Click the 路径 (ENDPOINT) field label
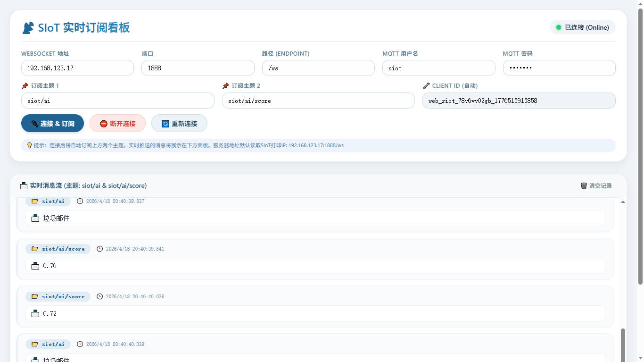 point(286,54)
